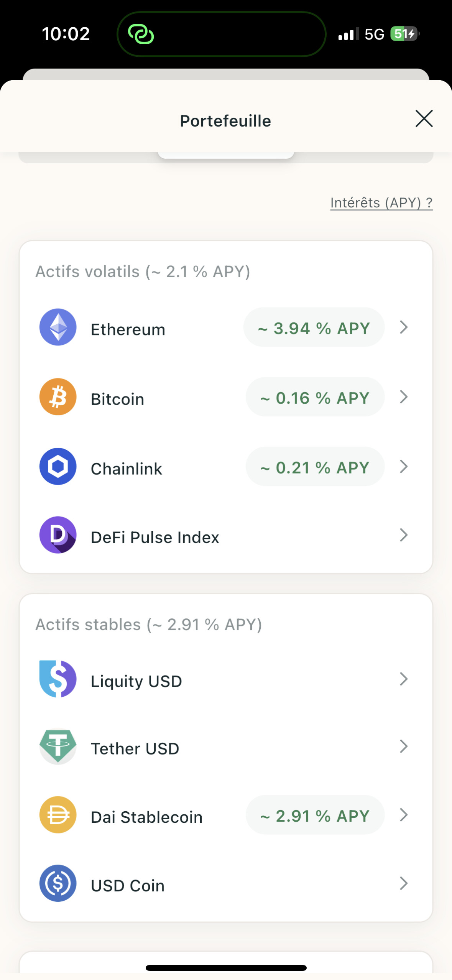Select the Liquity USD asset name
Screen dimensions: 452x980
tap(136, 681)
